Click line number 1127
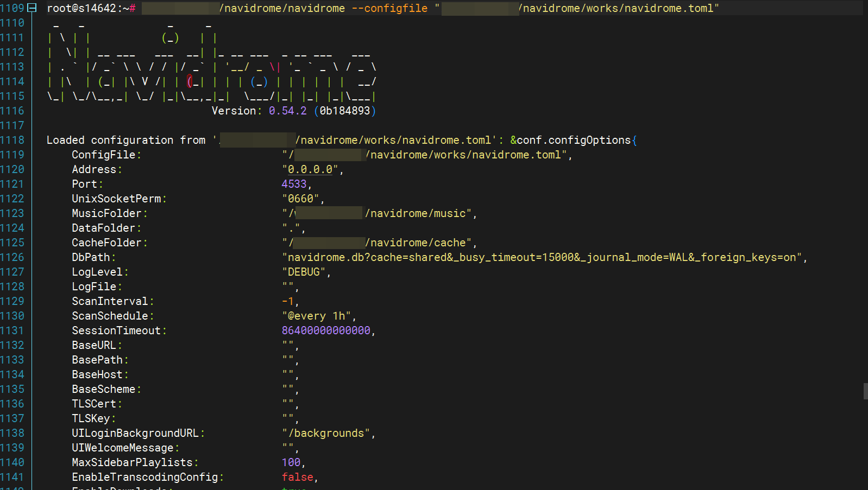The image size is (868, 490). click(12, 272)
